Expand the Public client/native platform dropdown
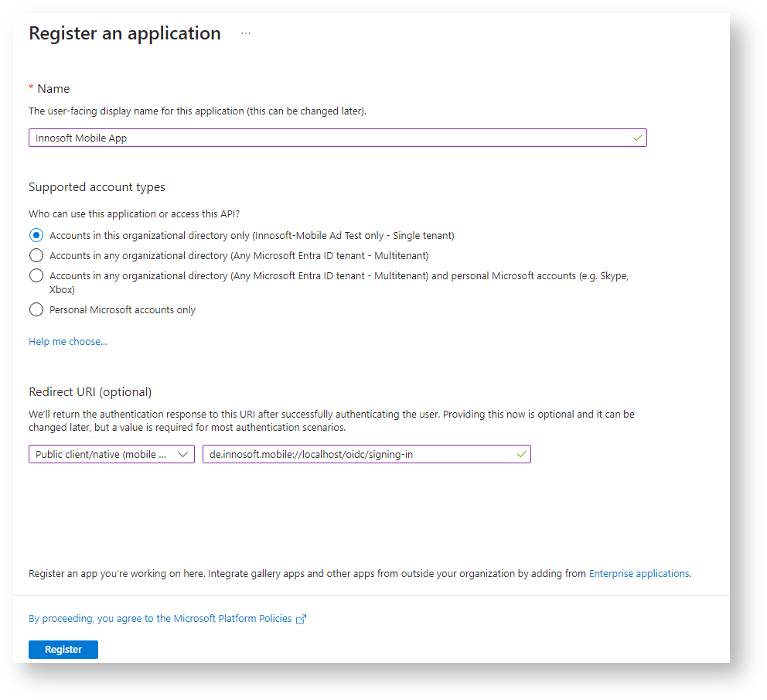This screenshot has height=700, width=767. [111, 455]
